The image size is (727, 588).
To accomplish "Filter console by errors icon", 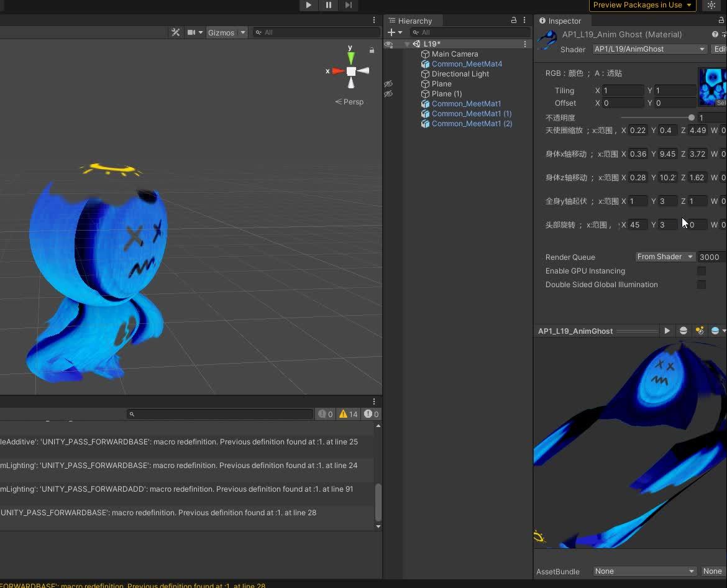I will pyautogui.click(x=368, y=414).
